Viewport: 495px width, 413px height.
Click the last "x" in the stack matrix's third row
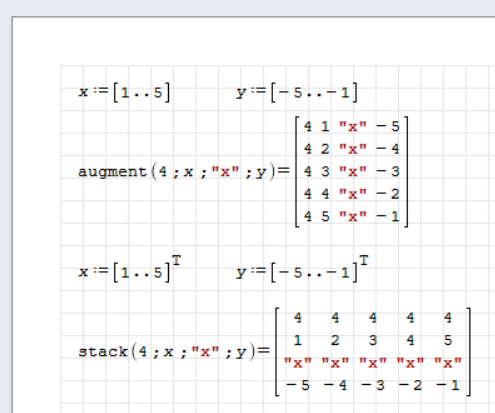(x=448, y=363)
